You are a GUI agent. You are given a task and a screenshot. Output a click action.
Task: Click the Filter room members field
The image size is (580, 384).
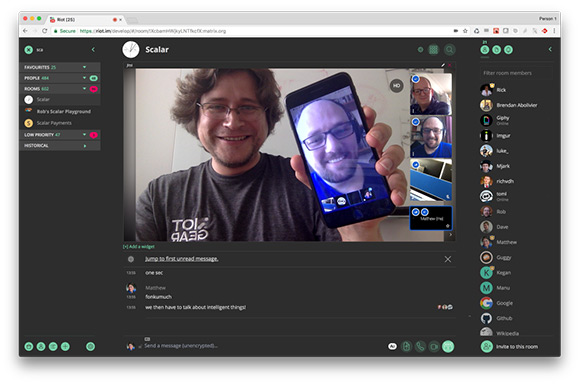tap(516, 73)
